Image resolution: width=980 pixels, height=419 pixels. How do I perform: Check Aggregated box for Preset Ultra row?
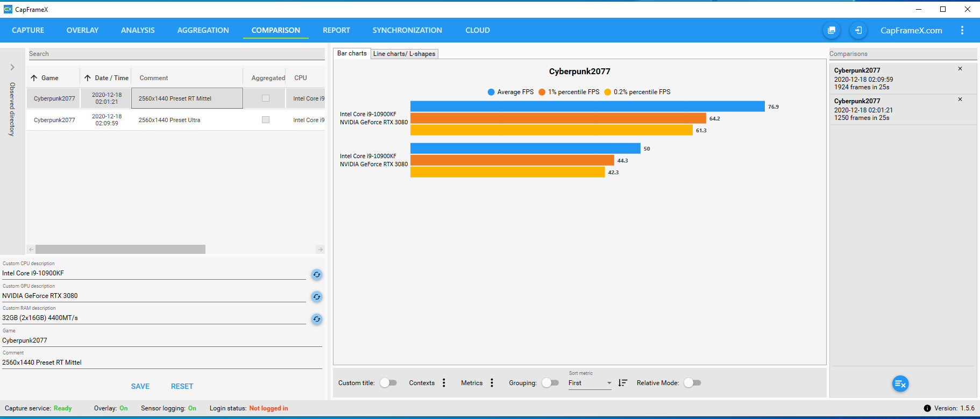[x=266, y=120]
